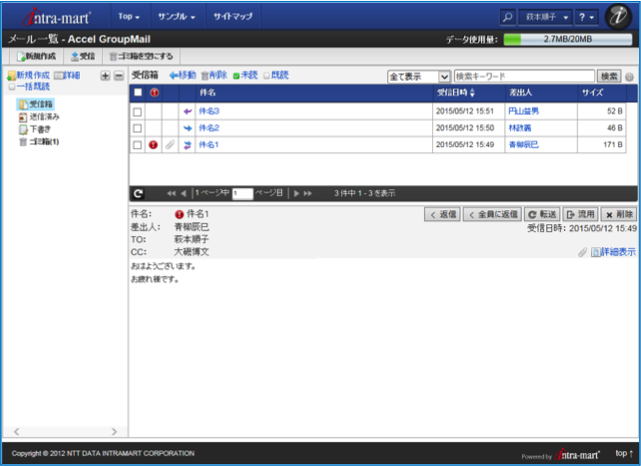Sort by サイズ column header
The height and width of the screenshot is (466, 641).
592,93
